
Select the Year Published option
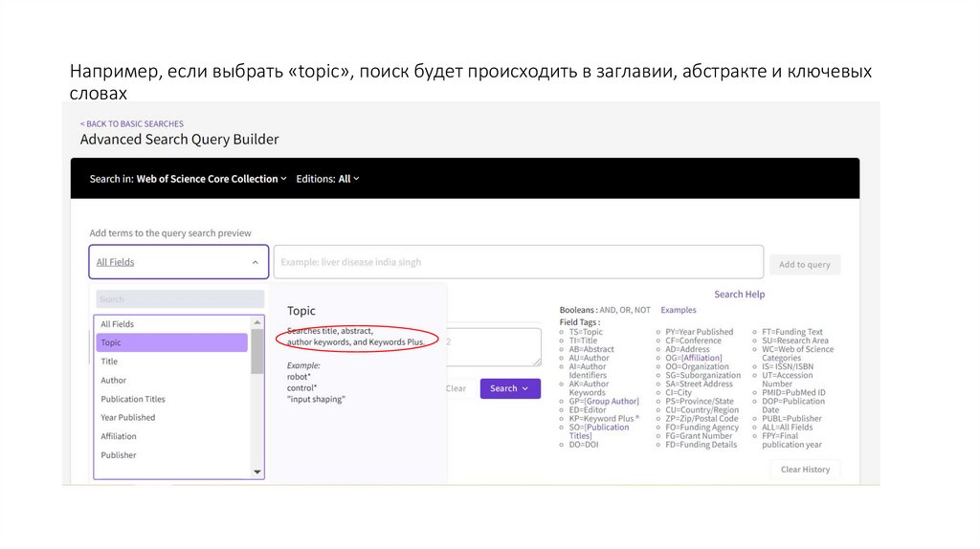128,418
